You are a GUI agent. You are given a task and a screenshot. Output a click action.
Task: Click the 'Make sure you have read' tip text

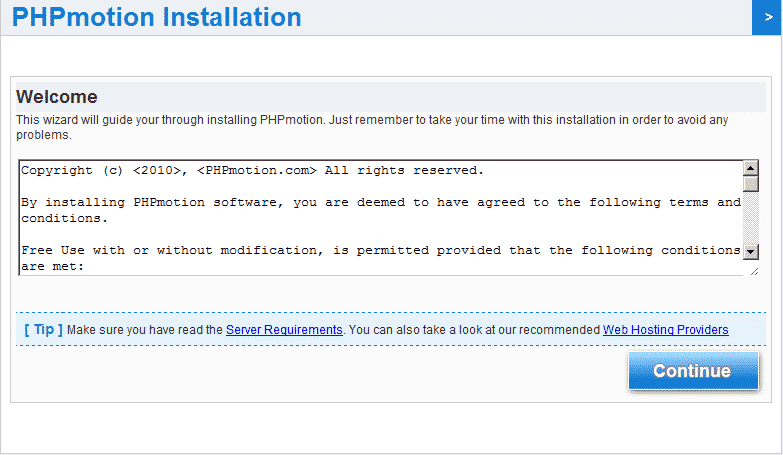[x=146, y=330]
